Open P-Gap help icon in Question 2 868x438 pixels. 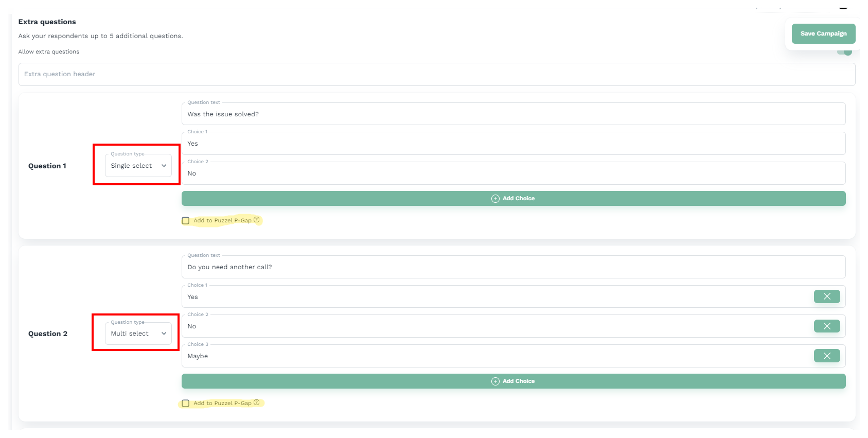(x=257, y=402)
